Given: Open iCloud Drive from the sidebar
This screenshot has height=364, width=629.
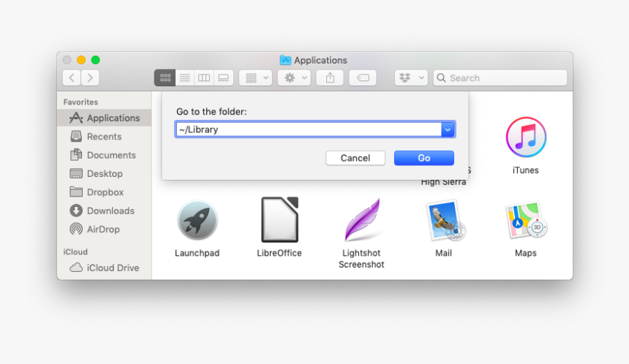Looking at the screenshot, I should 105,268.
